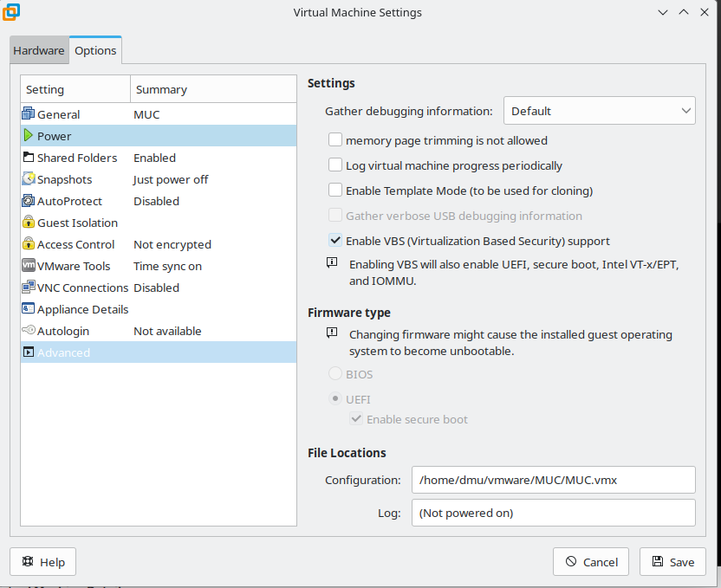The height and width of the screenshot is (588, 721).
Task: Check Enable Template Mode option
Action: 335,191
